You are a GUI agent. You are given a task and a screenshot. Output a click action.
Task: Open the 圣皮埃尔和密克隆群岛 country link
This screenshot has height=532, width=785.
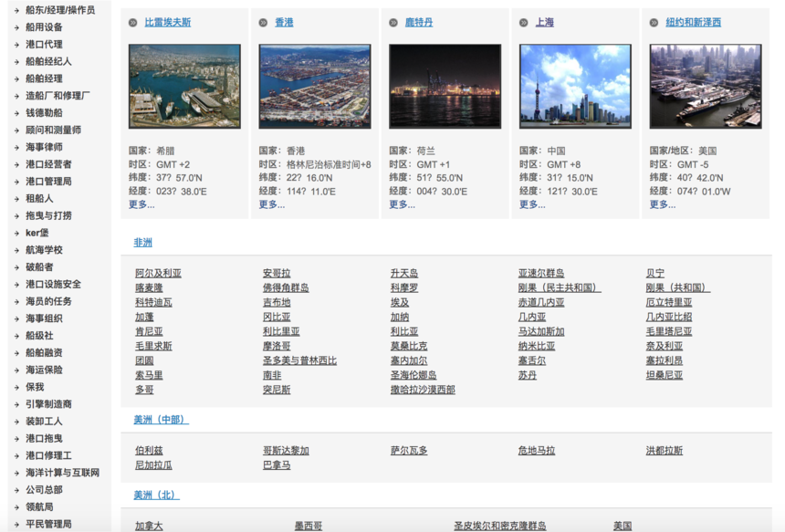[500, 526]
